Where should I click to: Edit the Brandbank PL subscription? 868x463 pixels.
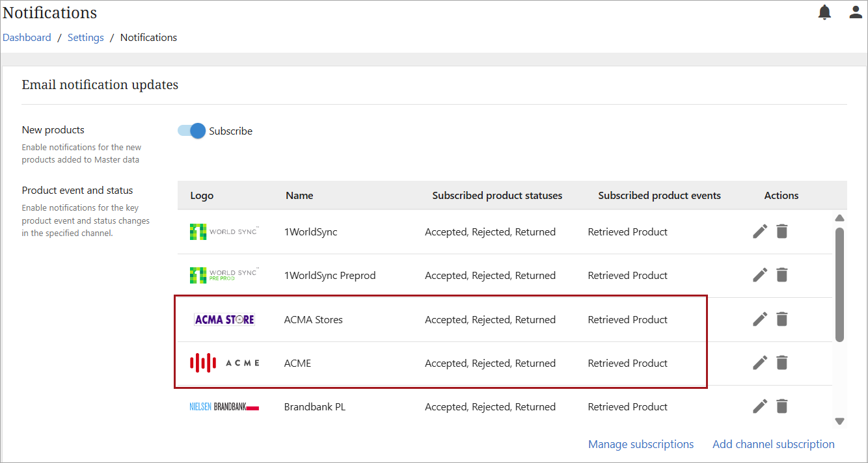pos(760,406)
